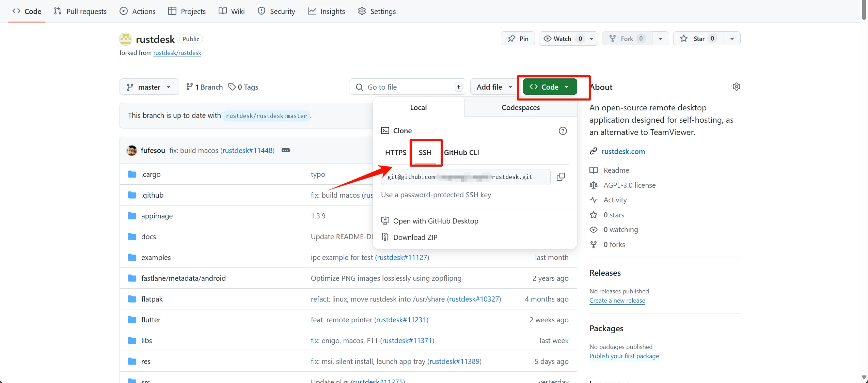Pin the rustdesk repository
The width and height of the screenshot is (868, 383).
point(518,39)
